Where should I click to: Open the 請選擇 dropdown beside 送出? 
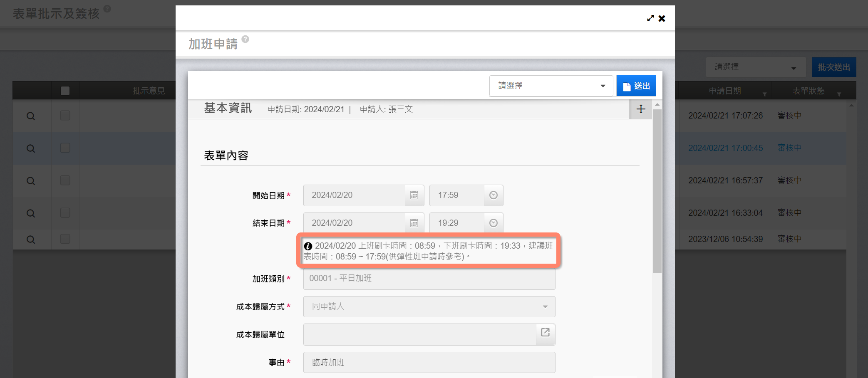[x=551, y=86]
